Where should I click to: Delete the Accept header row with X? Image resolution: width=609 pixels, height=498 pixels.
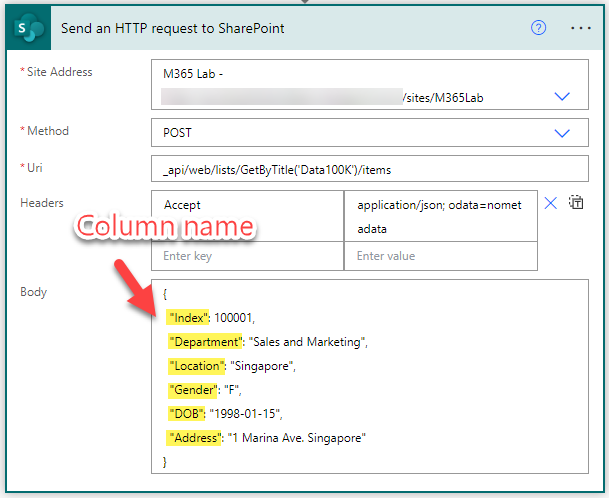[x=550, y=203]
